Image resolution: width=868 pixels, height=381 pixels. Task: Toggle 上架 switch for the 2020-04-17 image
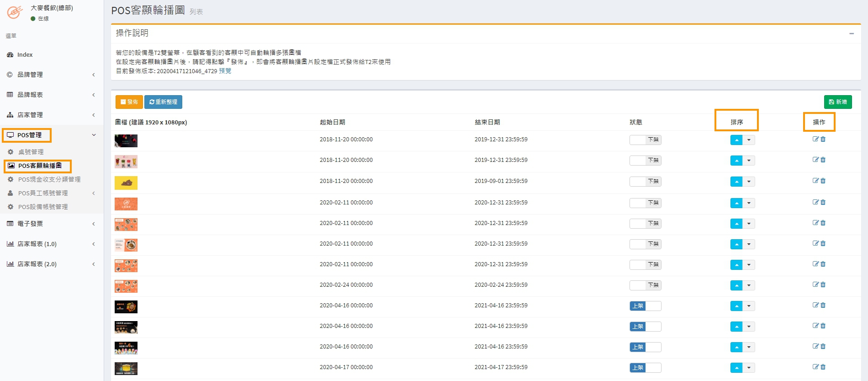click(x=645, y=368)
